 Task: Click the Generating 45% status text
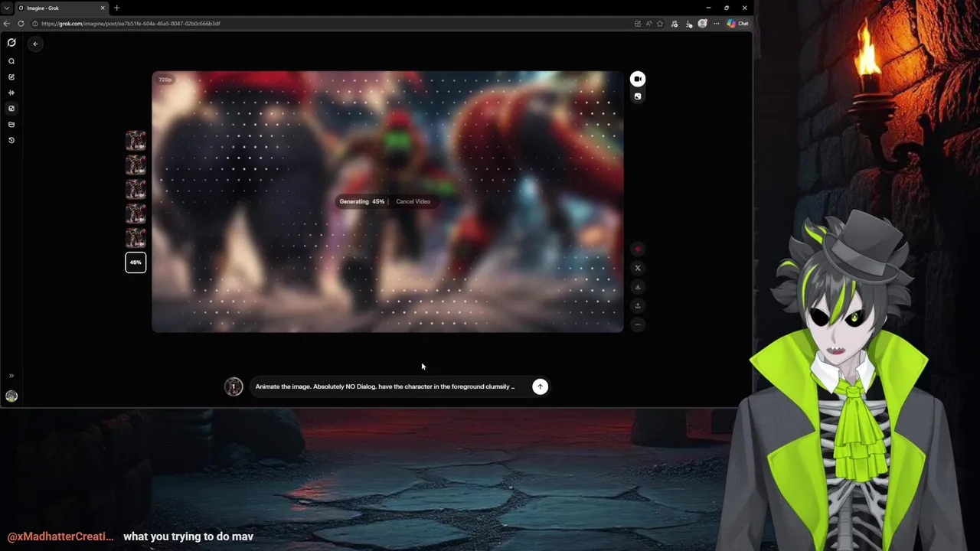click(362, 201)
